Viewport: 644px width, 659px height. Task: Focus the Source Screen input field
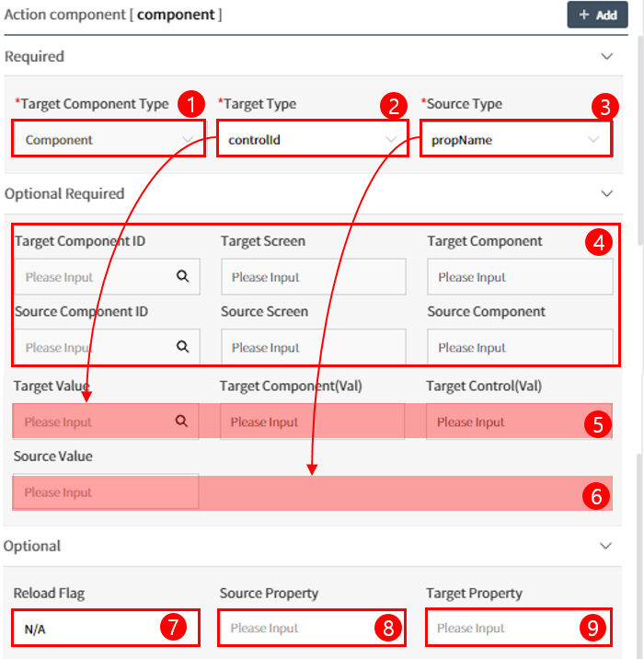click(314, 347)
